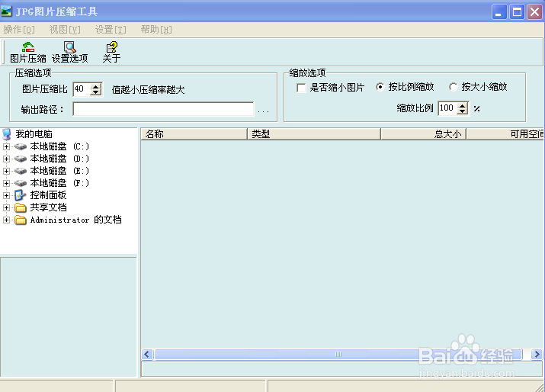Viewport: 545px width, 392px height.
Task: Decrease 图片压缩比 with the down arrow
Action: (95, 92)
